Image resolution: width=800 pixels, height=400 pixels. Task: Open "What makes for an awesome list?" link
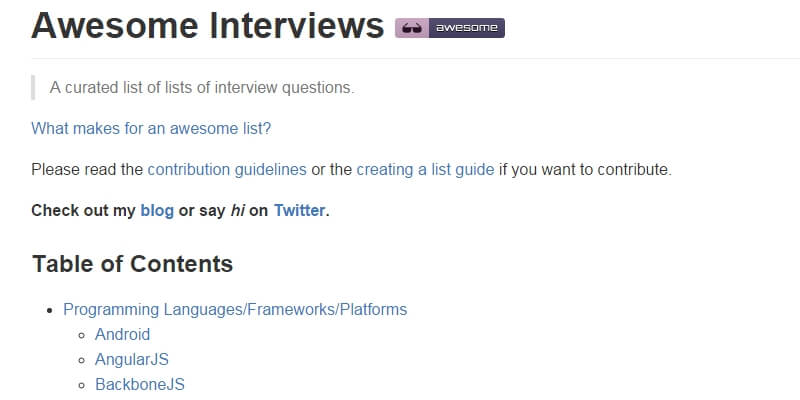point(151,128)
